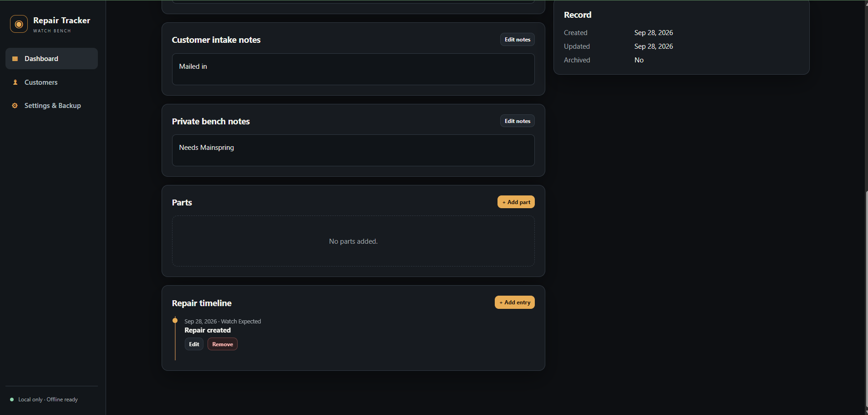The image size is (868, 415).
Task: Click the 'Private bench notes' heading
Action: coord(211,122)
